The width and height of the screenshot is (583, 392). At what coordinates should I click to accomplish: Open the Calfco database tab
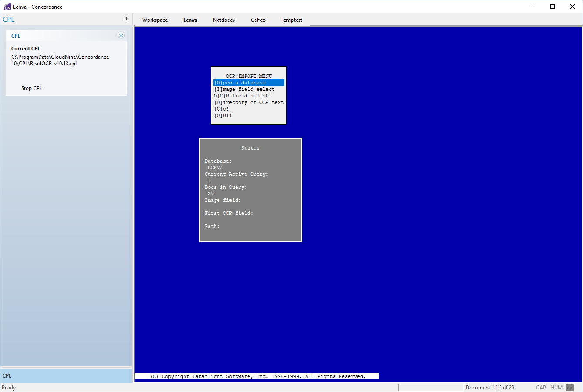point(258,20)
